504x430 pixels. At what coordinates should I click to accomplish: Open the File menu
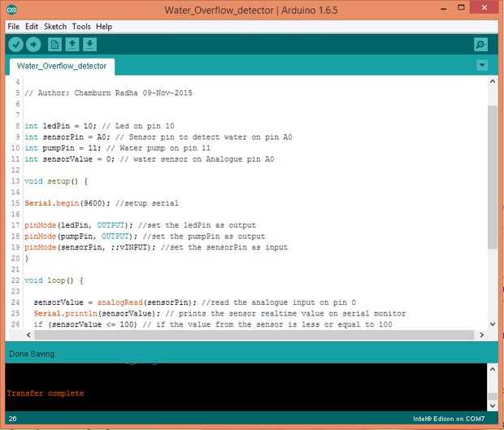point(14,27)
